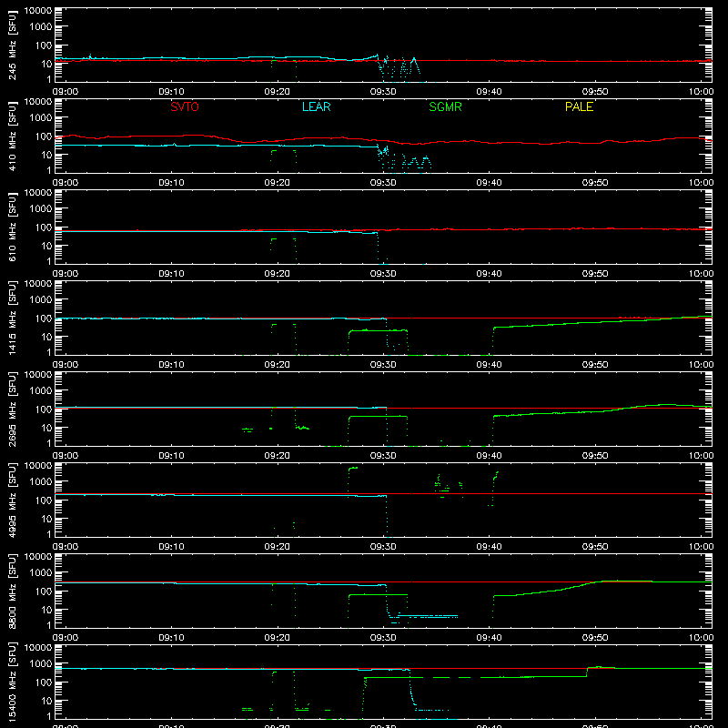Click the yellow PALE legend label
The image size is (728, 728).
579,106
